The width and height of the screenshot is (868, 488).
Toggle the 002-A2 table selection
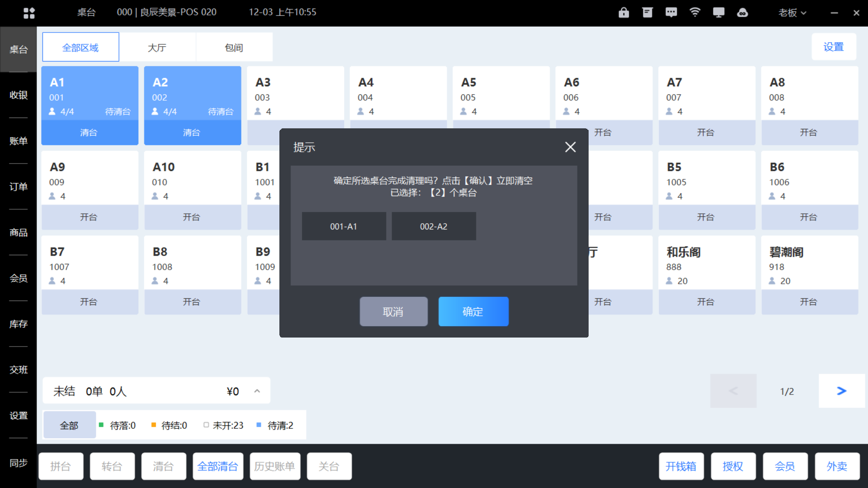point(434,226)
